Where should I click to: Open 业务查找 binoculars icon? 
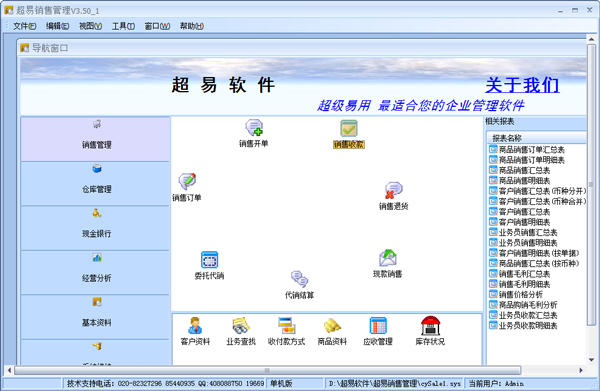point(241,331)
